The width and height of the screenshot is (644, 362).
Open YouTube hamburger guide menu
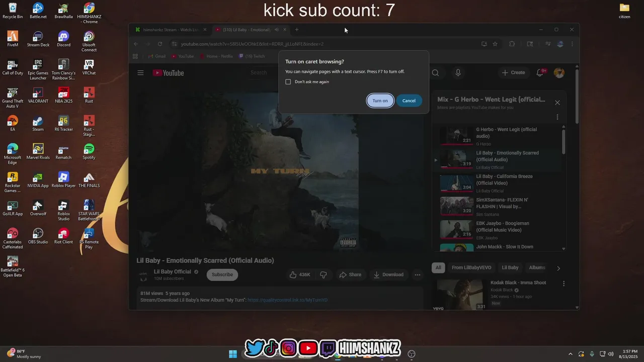(x=140, y=73)
